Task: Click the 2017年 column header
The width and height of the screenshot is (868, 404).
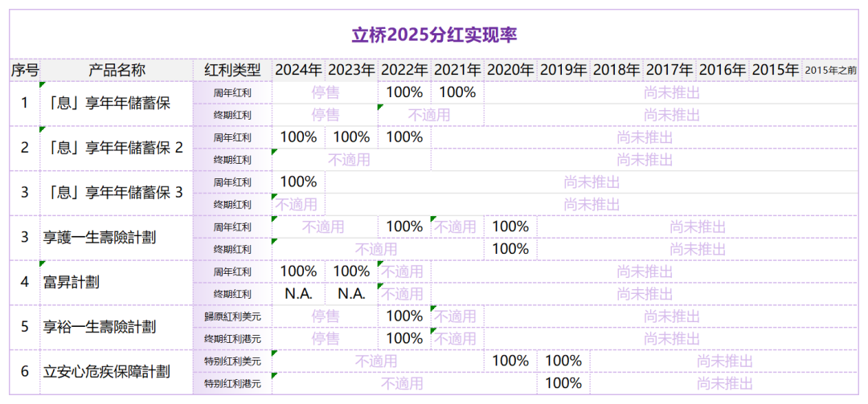Action: 669,71
